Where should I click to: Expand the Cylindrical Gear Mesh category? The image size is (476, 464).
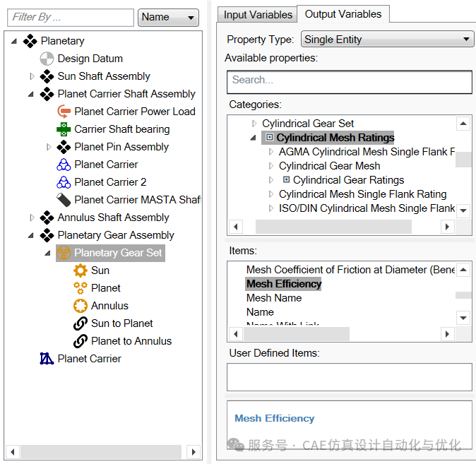click(x=270, y=166)
